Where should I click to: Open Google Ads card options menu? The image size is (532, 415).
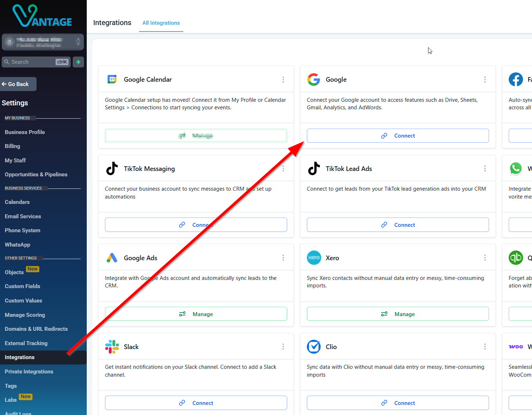(283, 258)
